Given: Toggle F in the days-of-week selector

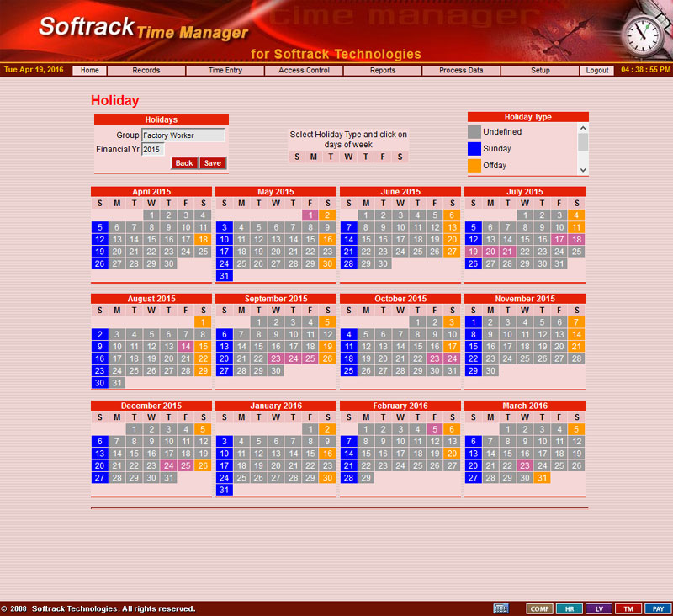Looking at the screenshot, I should 383,157.
